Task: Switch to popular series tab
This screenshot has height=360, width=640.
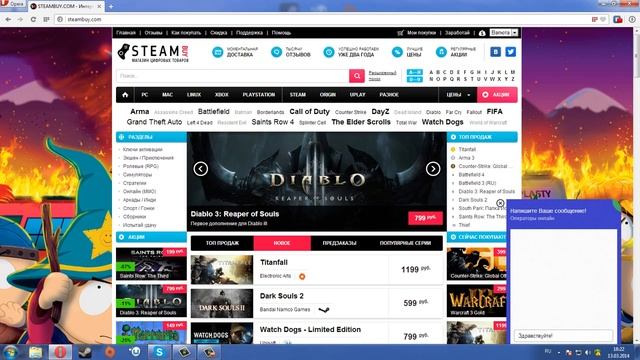Action: pyautogui.click(x=405, y=243)
